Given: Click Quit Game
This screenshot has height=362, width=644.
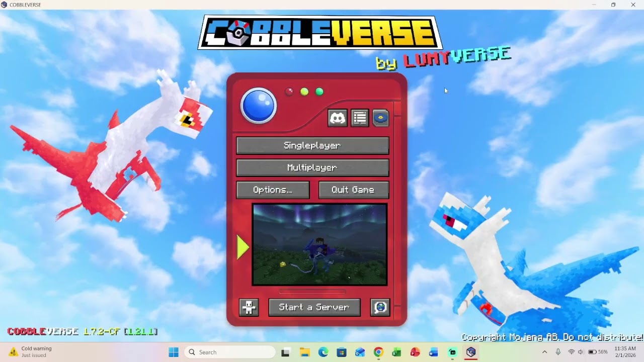Looking at the screenshot, I should (354, 190).
